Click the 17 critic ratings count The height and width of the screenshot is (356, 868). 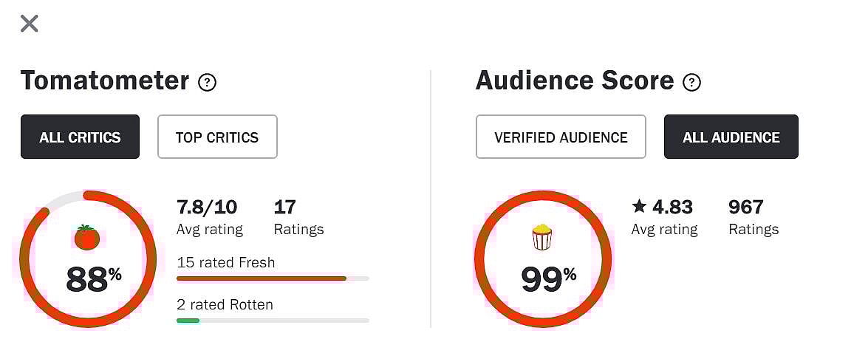[284, 207]
